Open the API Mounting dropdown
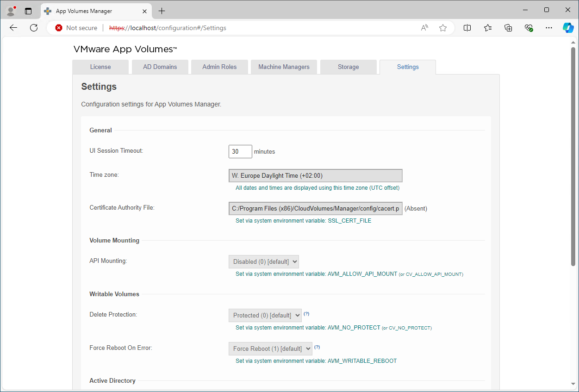This screenshot has width=579, height=392. pos(263,261)
